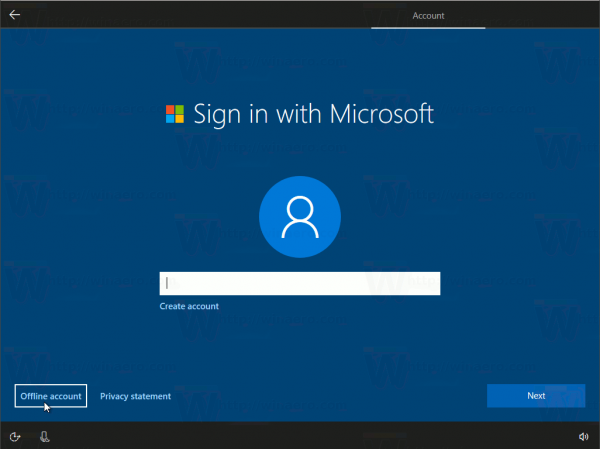The width and height of the screenshot is (600, 449).
Task: View Privacy statement beside Offline account
Action: pos(135,396)
